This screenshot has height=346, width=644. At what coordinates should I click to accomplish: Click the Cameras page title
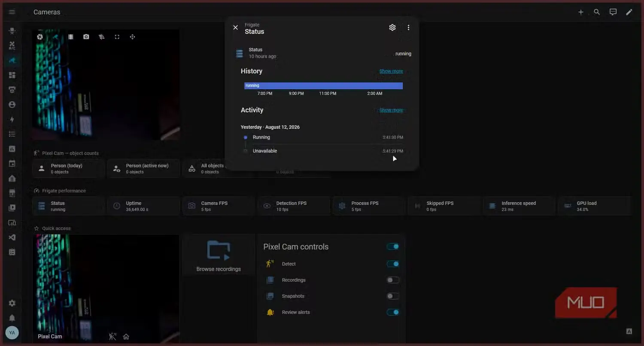[47, 12]
